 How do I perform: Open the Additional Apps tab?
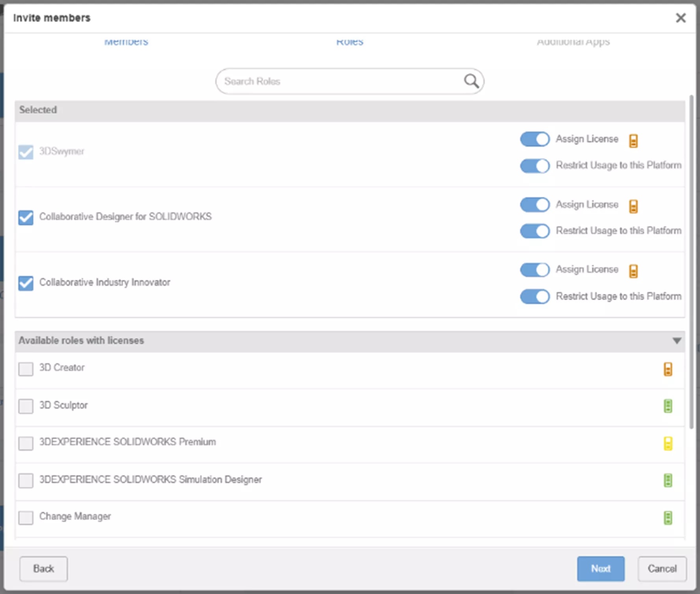pos(573,42)
